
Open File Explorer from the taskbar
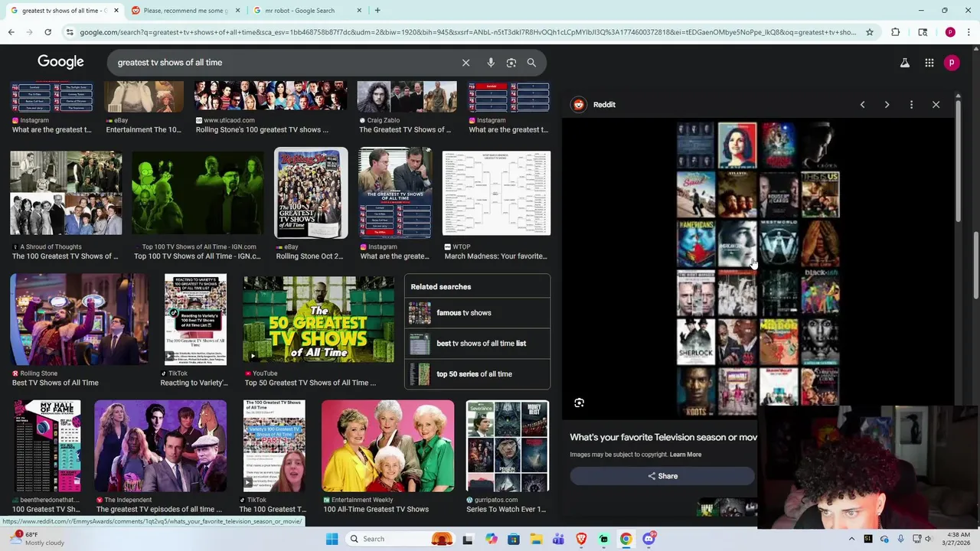(x=536, y=539)
